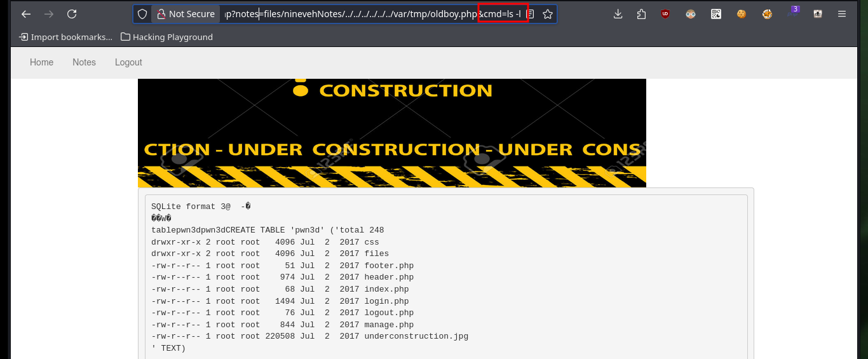Open the QR code extension
The height and width of the screenshot is (359, 868).
coord(716,14)
